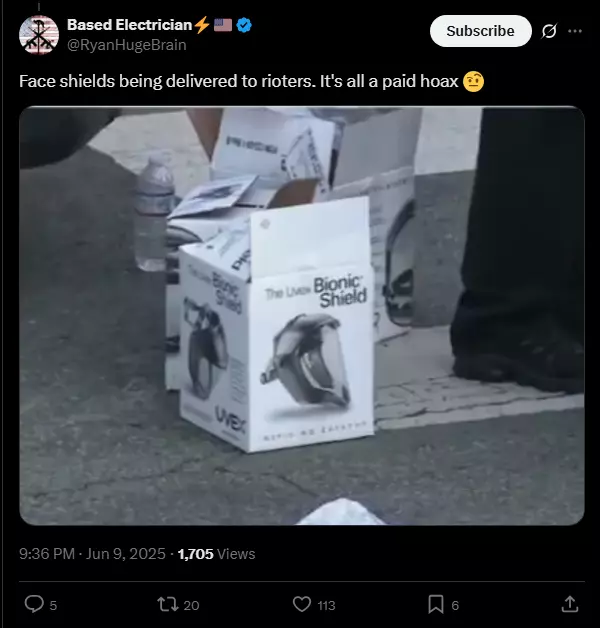600x628 pixels.
Task: View the 1,705 Views analytics
Action: 216,554
